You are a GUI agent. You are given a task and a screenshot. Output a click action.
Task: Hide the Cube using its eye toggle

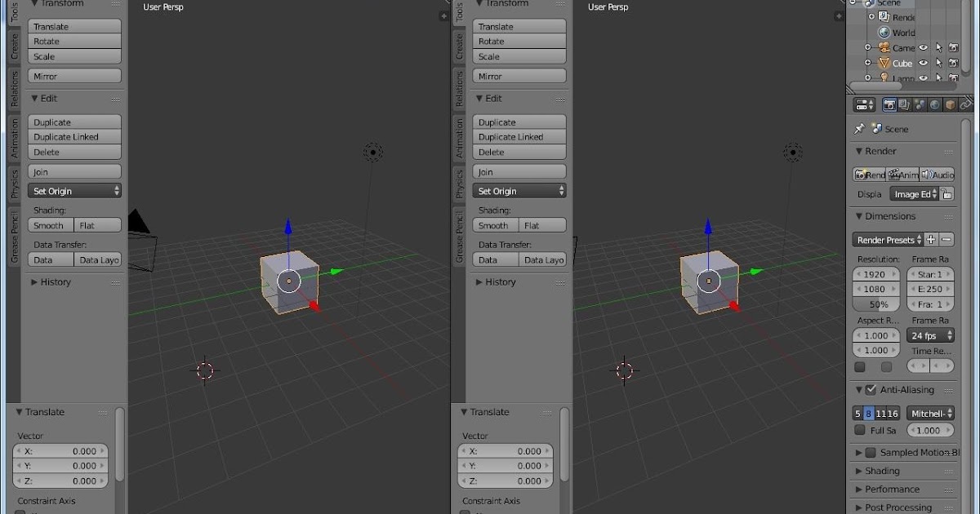tap(924, 63)
